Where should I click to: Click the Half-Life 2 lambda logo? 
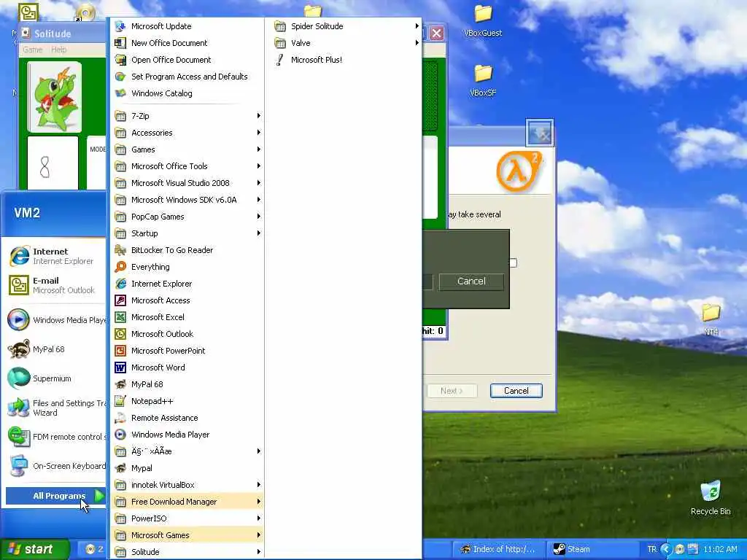pyautogui.click(x=519, y=171)
